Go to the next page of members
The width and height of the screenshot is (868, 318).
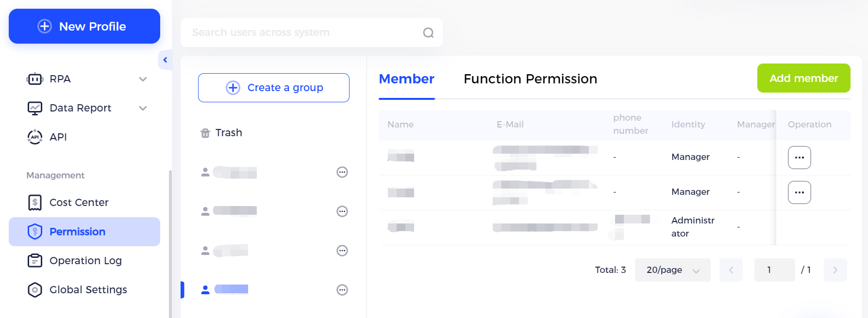pos(835,270)
